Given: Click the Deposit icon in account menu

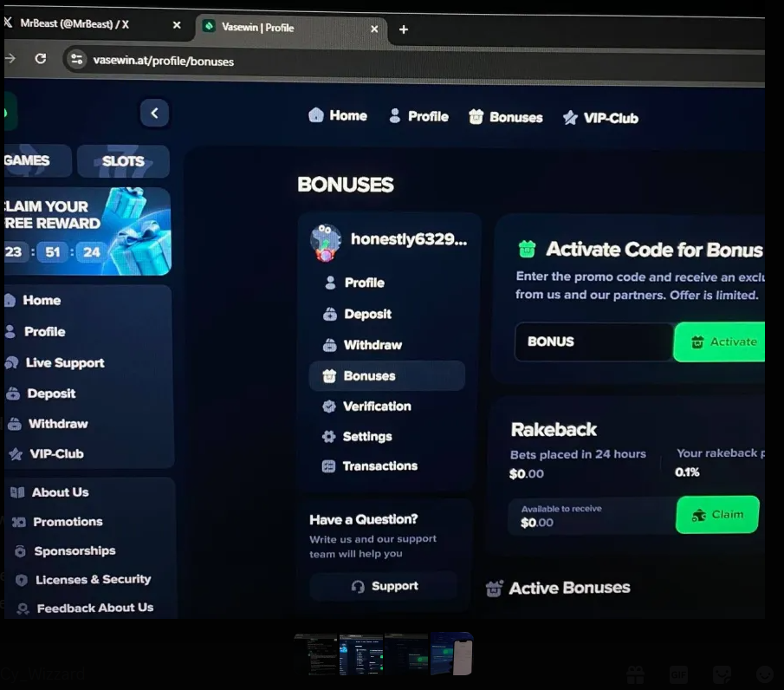Looking at the screenshot, I should click(329, 314).
